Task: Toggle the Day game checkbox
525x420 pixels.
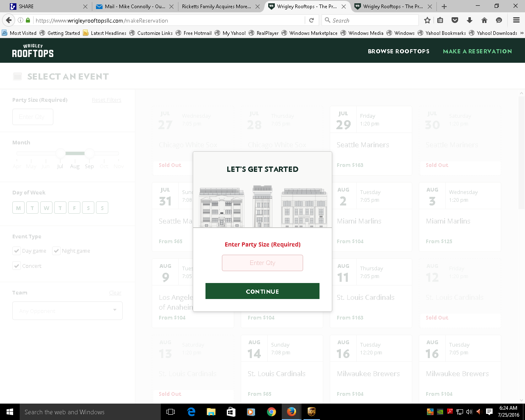Action: [16, 251]
